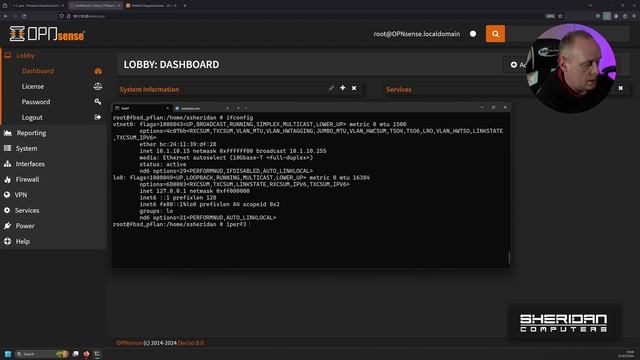
Task: Click the flame icon next to Firewall
Action: point(7,179)
